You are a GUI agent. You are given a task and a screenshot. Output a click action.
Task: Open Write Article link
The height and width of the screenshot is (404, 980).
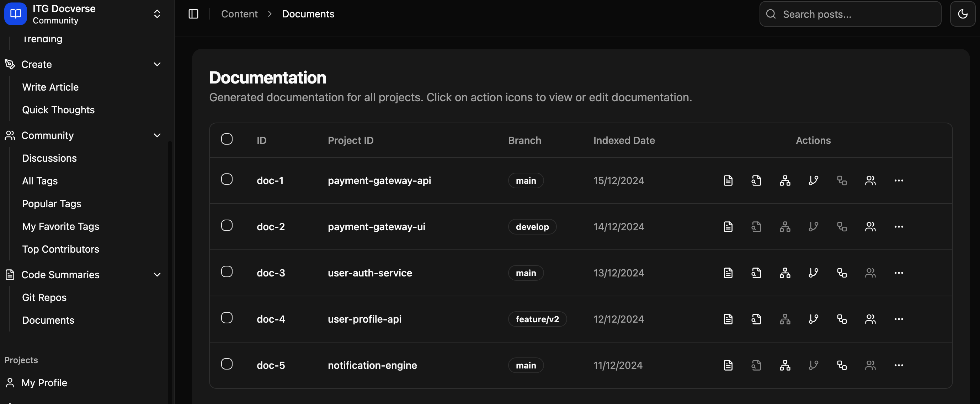pyautogui.click(x=50, y=87)
